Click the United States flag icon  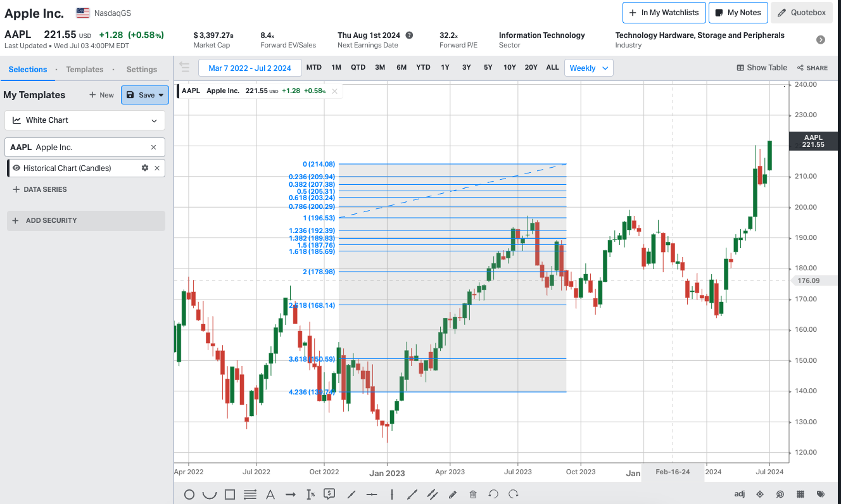pyautogui.click(x=82, y=13)
